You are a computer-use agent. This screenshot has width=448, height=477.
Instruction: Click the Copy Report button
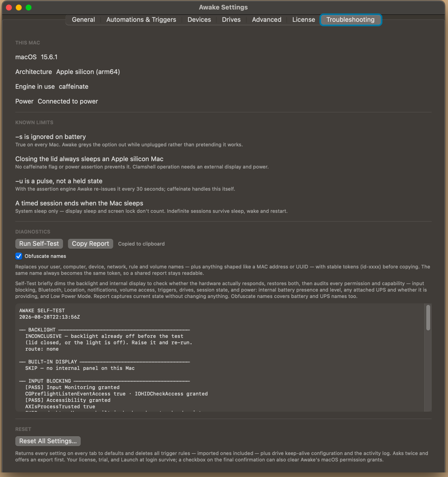90,244
